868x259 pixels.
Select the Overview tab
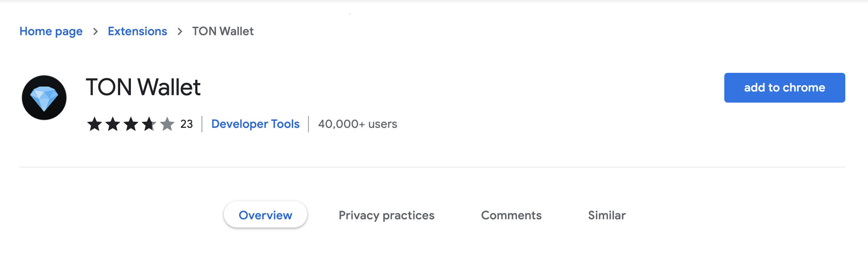click(266, 215)
